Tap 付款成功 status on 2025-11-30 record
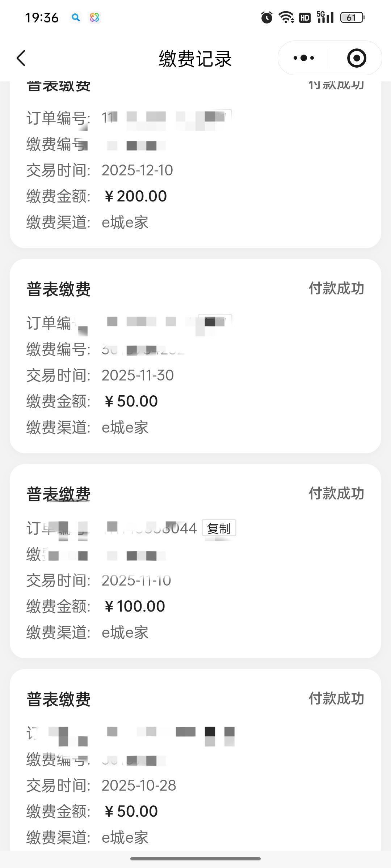The image size is (391, 868). tap(336, 289)
